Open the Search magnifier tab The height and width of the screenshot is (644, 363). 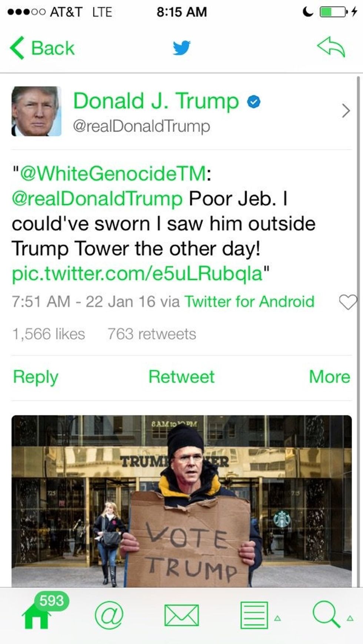click(326, 615)
